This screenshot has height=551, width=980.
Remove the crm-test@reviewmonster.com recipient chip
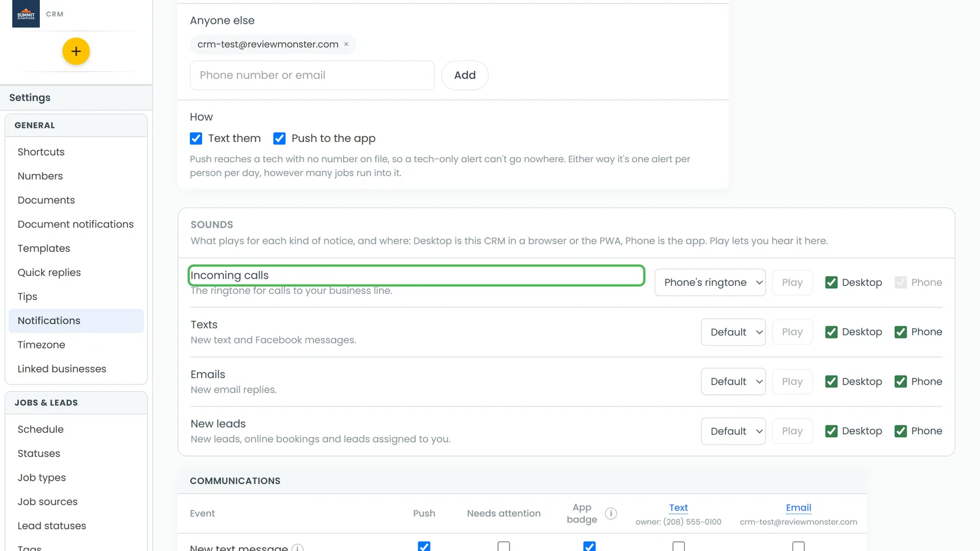tap(346, 44)
